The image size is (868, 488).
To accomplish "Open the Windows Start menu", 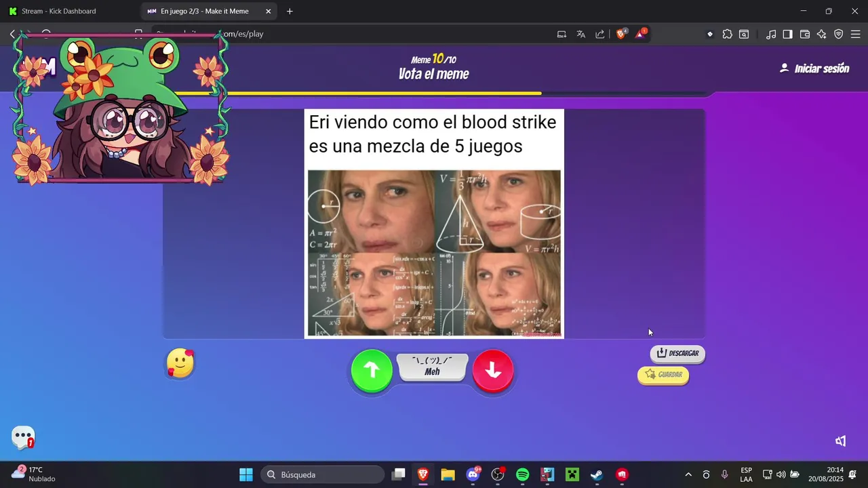I will 246,474.
